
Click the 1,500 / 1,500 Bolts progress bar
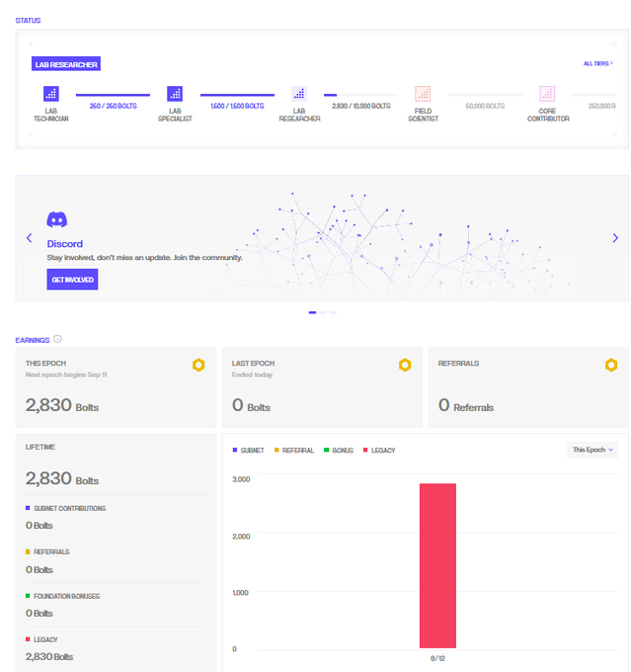237,95
